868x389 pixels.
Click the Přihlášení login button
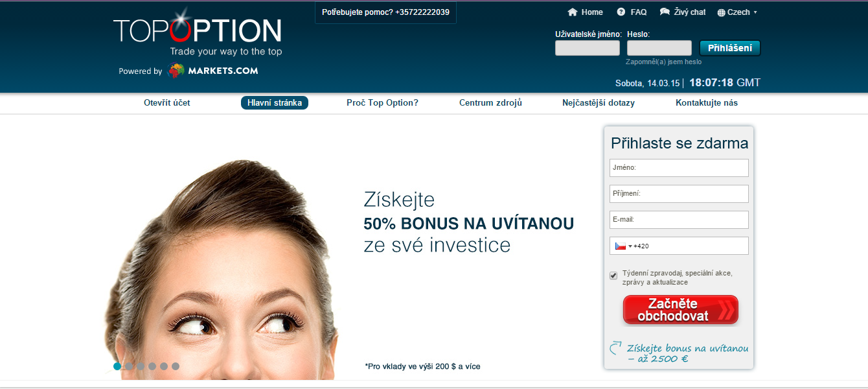click(x=730, y=48)
